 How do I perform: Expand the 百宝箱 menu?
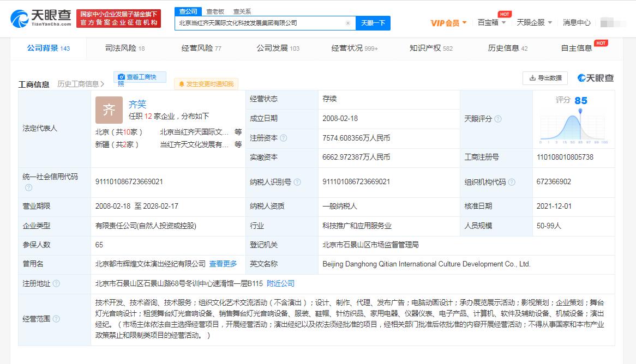coord(491,22)
